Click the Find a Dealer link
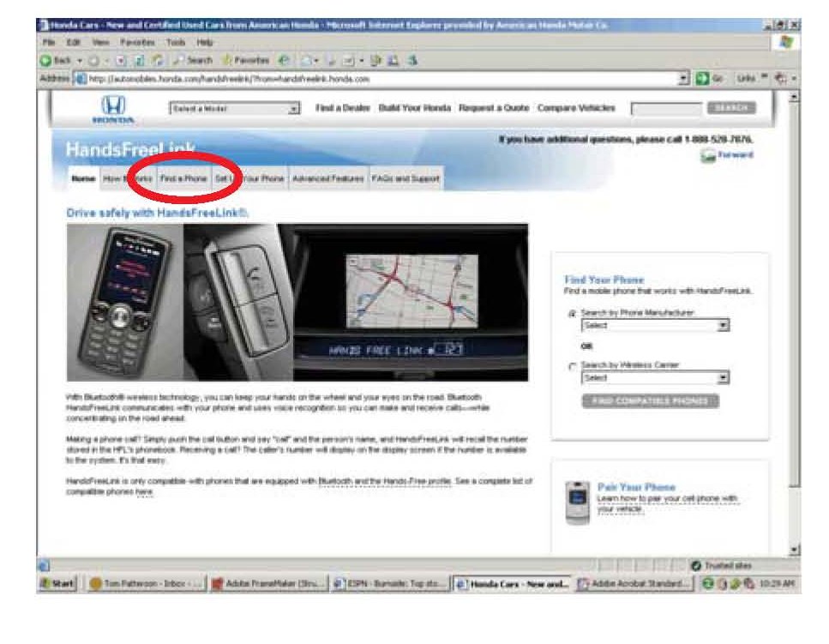Image resolution: width=829 pixels, height=644 pixels. [x=341, y=108]
